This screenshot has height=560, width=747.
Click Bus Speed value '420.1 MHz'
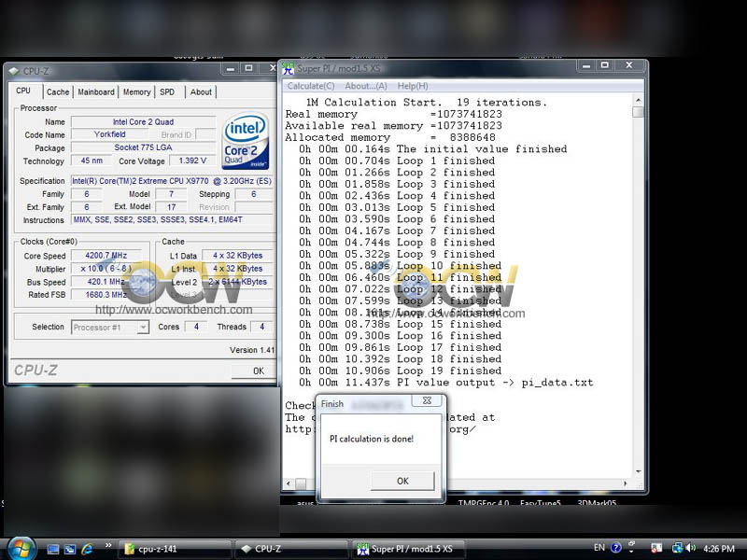(x=106, y=282)
